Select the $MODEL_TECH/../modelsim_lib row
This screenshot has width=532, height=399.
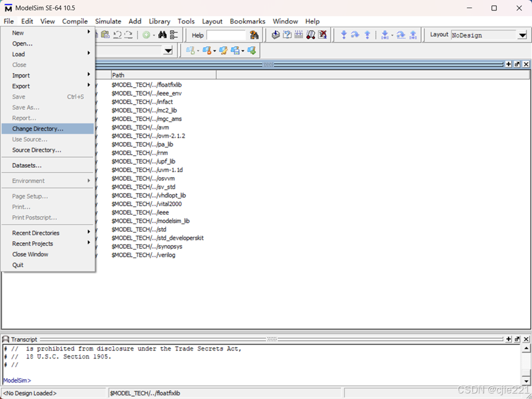(151, 221)
